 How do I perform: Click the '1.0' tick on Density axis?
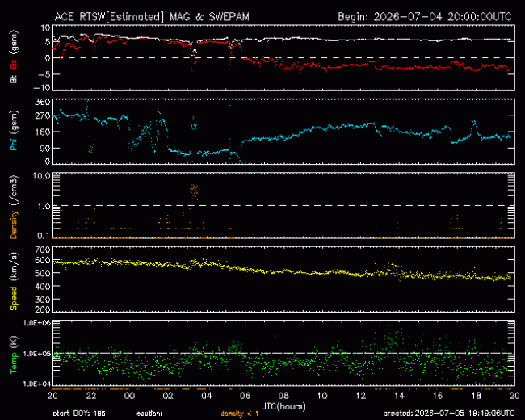44,206
